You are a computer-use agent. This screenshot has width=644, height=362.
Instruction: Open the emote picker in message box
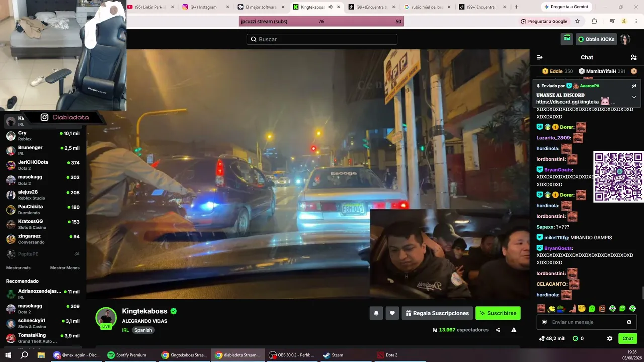(629, 322)
